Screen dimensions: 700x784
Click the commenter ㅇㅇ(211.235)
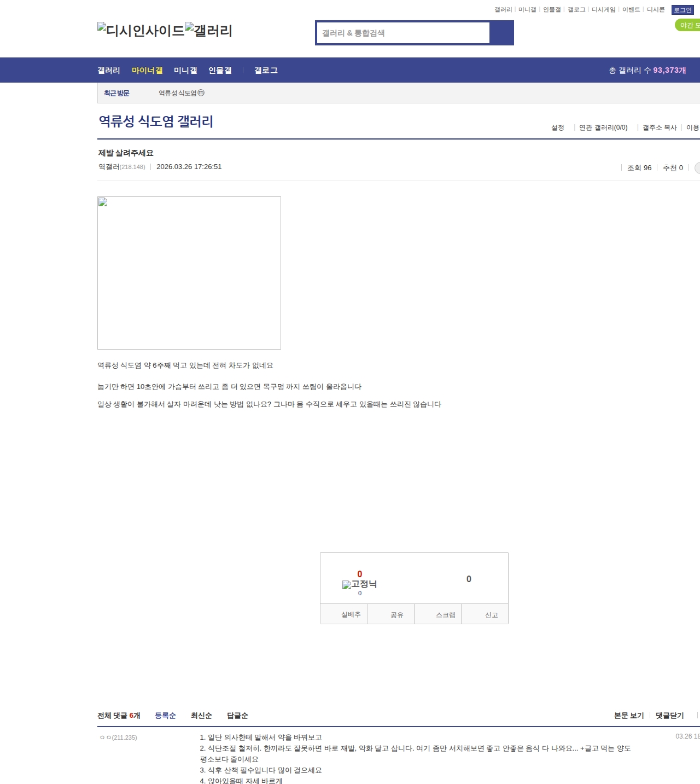119,737
